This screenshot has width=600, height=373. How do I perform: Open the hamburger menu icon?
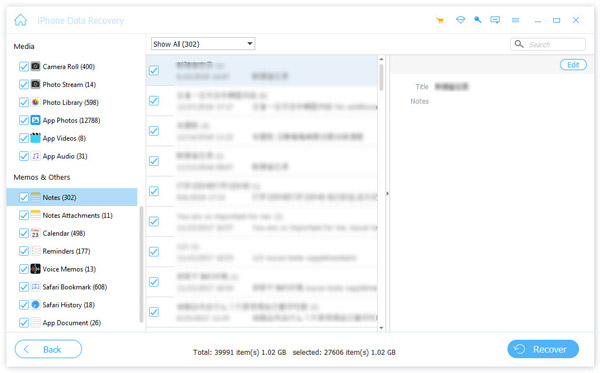pos(515,20)
